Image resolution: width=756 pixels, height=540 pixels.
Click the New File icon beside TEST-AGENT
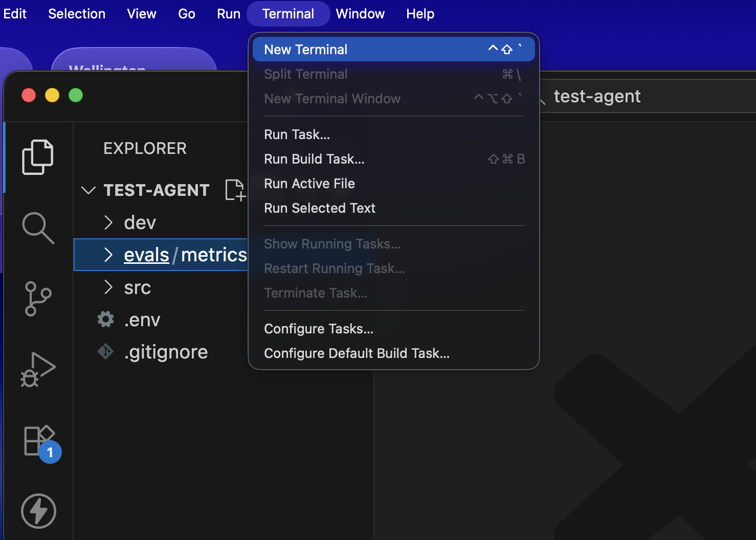click(235, 190)
